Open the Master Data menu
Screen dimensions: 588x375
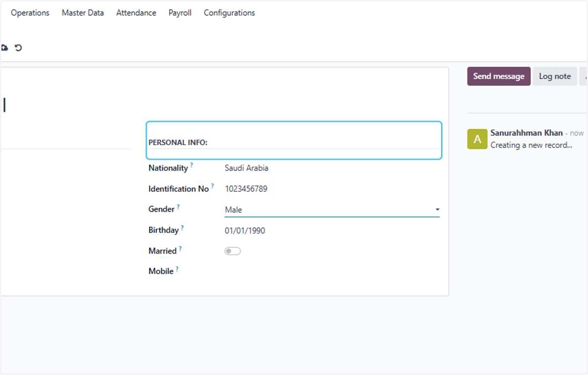coord(83,13)
